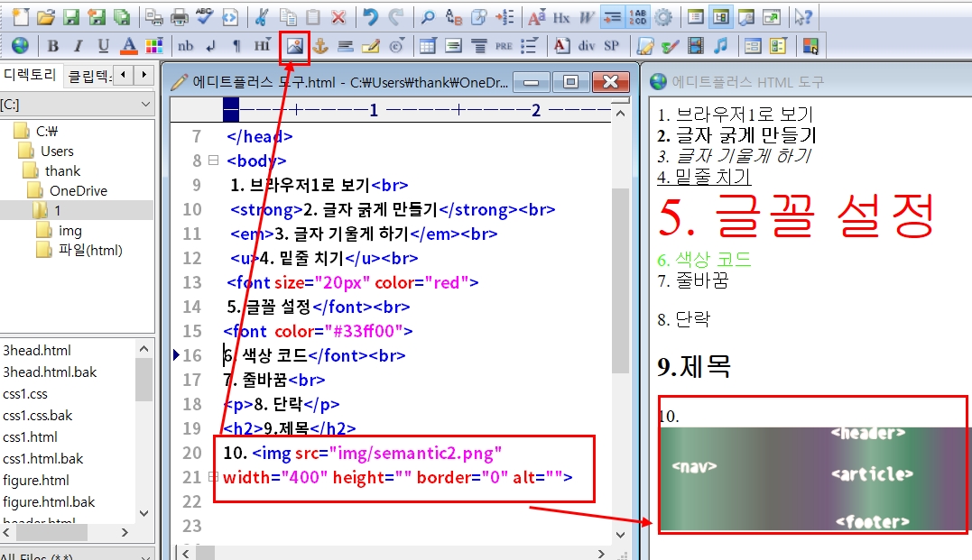Open the list tag dropdown
The image size is (972, 560).
coord(529,45)
